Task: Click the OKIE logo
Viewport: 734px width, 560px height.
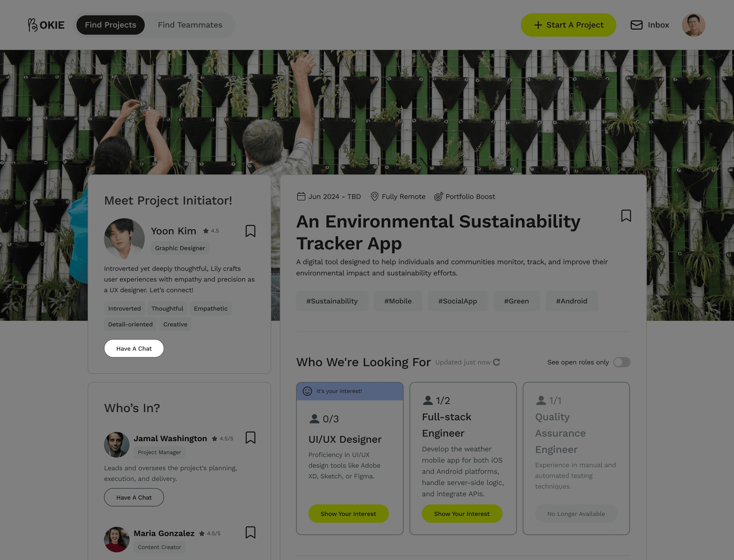Action: pos(46,25)
